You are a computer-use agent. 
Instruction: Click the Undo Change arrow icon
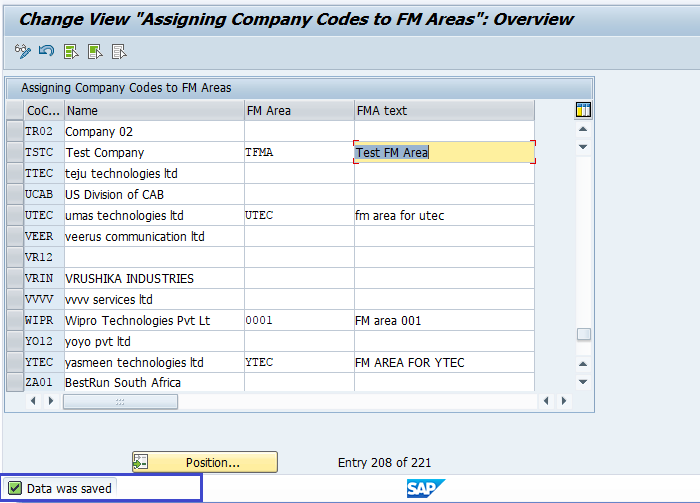(47, 51)
